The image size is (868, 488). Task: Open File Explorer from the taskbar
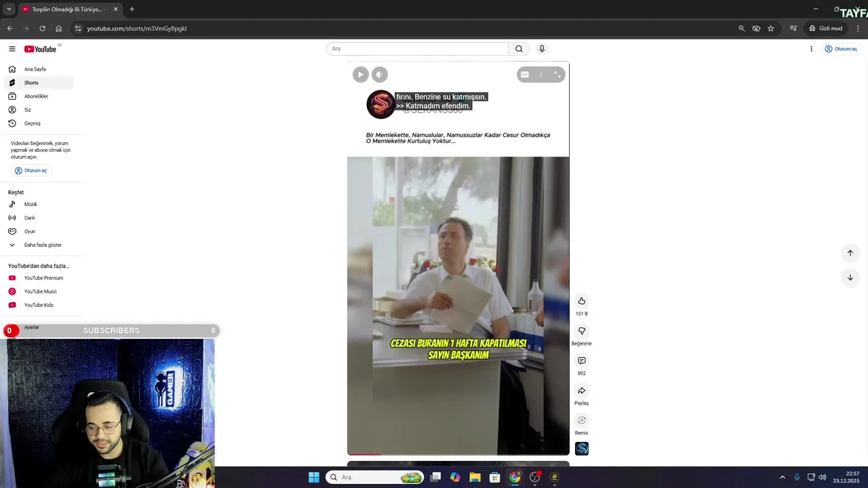point(475,477)
